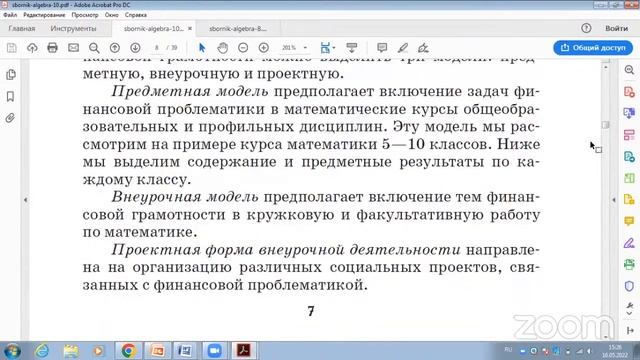Viewport: 640px width, 360px height.
Task: Open bookmarks panel icon
Action: (x=11, y=97)
